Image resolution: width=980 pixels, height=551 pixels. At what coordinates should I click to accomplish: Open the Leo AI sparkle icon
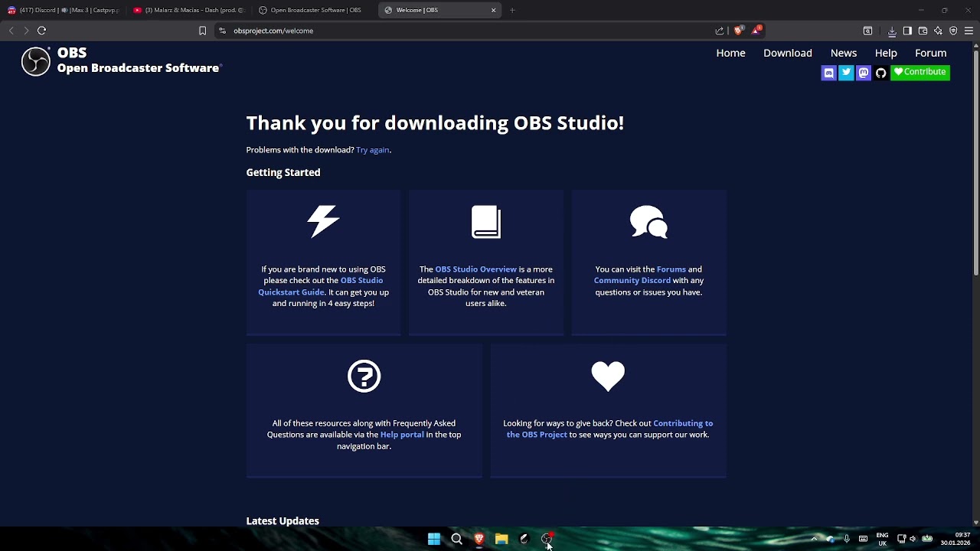(938, 31)
